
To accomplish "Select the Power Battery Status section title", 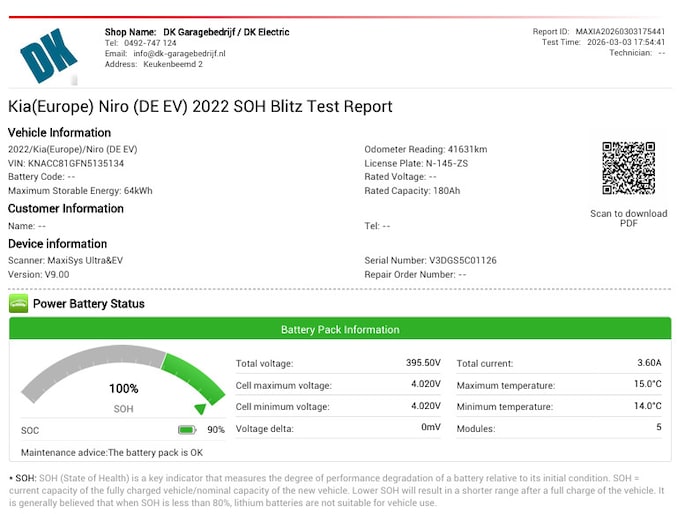I will 88,304.
